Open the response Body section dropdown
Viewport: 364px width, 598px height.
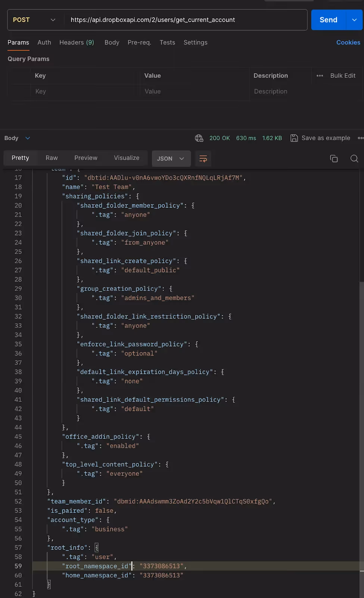tap(17, 138)
